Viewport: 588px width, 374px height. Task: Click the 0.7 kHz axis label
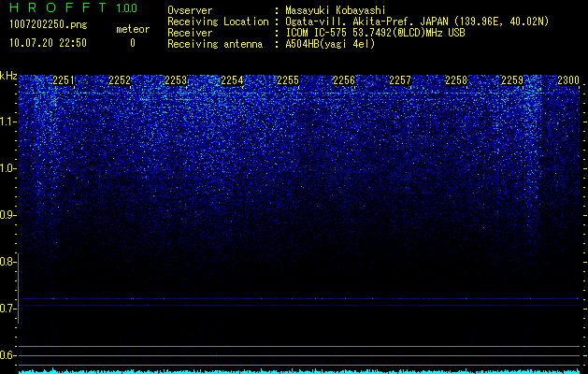coord(7,309)
